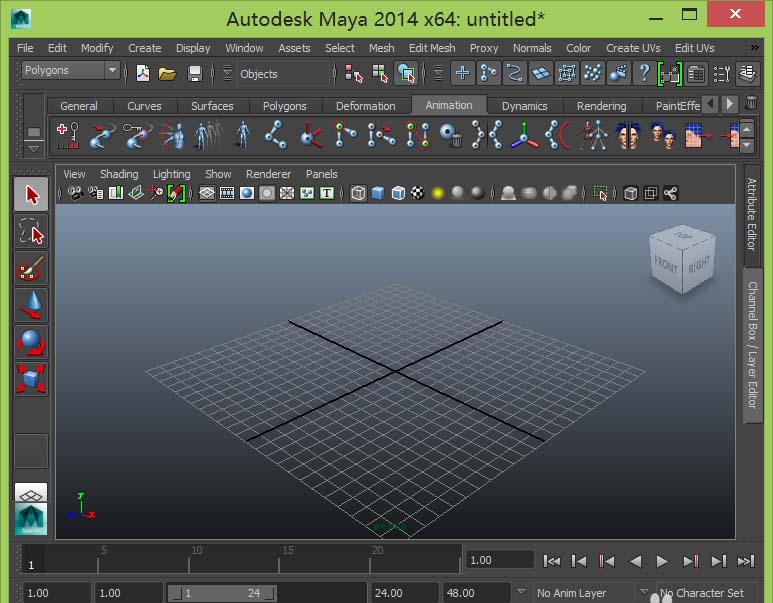Viewport: 773px width, 603px height.
Task: Delete shelf item trash icon
Action: tap(751, 103)
